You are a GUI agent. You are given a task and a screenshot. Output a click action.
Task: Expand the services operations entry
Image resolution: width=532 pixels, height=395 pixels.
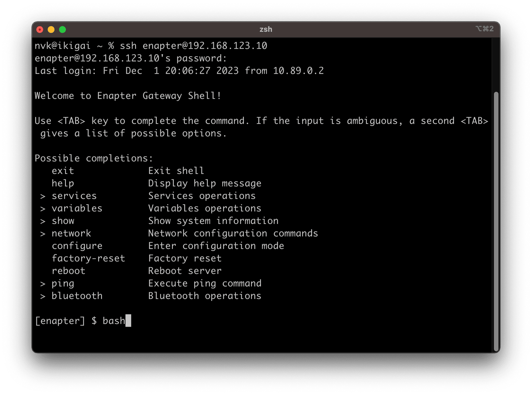[x=74, y=196]
